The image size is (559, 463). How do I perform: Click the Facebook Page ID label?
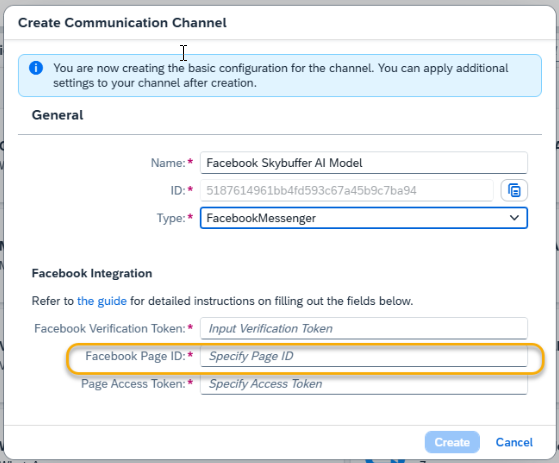pos(135,356)
